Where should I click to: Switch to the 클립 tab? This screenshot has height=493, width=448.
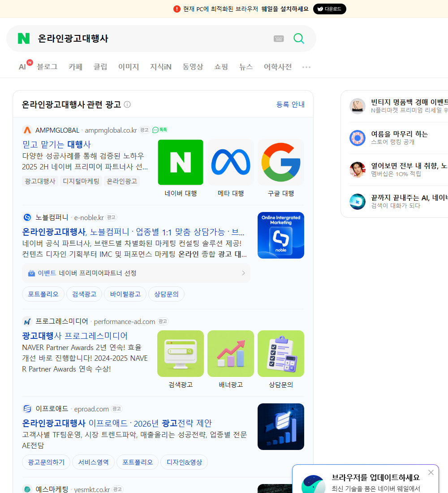[100, 67]
